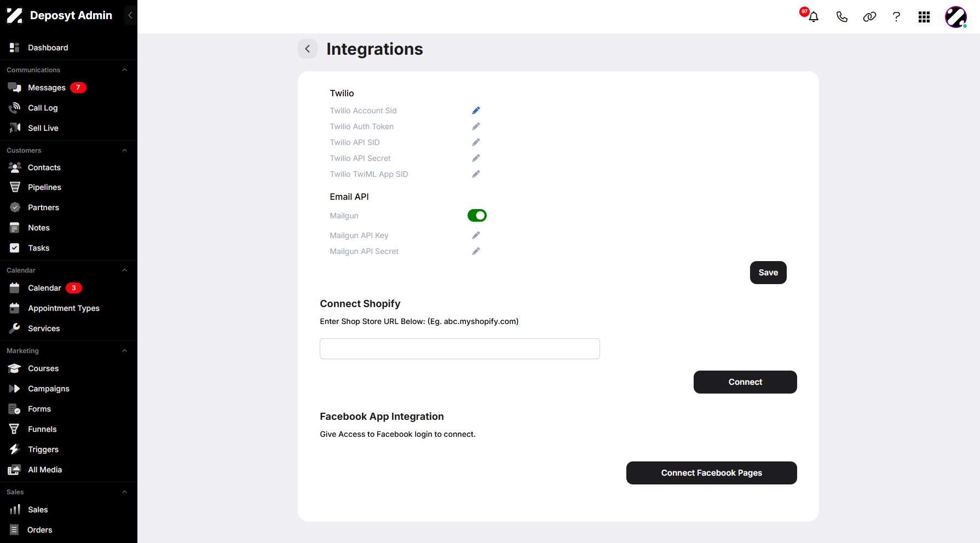
Task: Edit Twilio Account Sid pencil icon
Action: coord(476,111)
